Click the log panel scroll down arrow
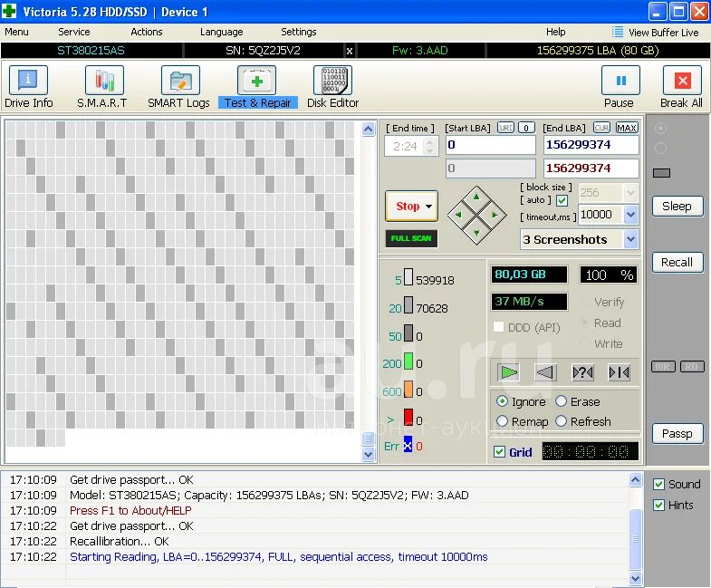 coord(635,578)
